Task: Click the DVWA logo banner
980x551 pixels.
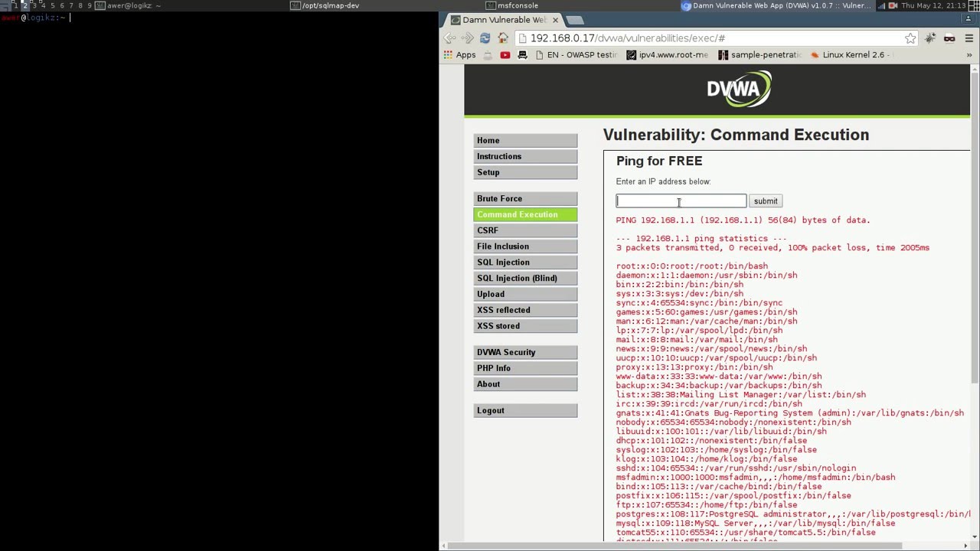Action: coord(738,90)
